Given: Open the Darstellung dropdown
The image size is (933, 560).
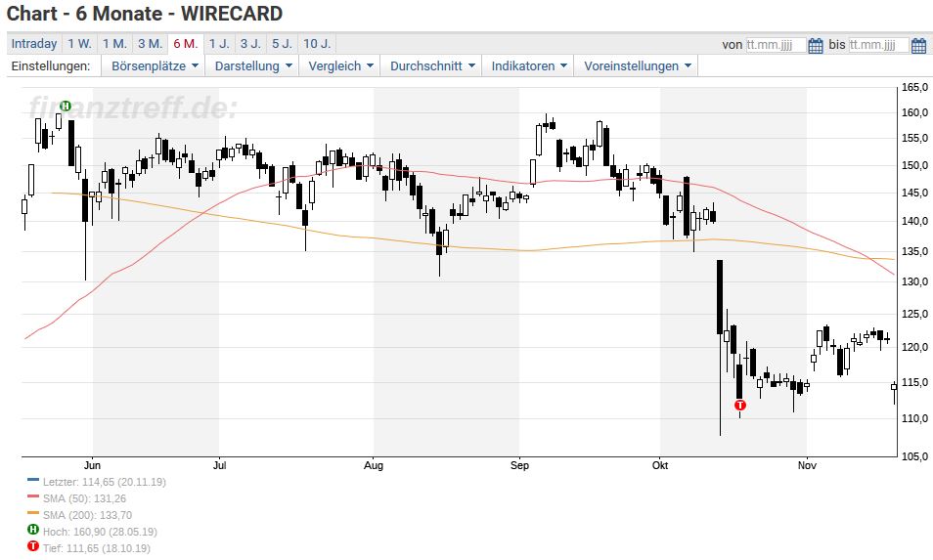Looking at the screenshot, I should coord(252,66).
